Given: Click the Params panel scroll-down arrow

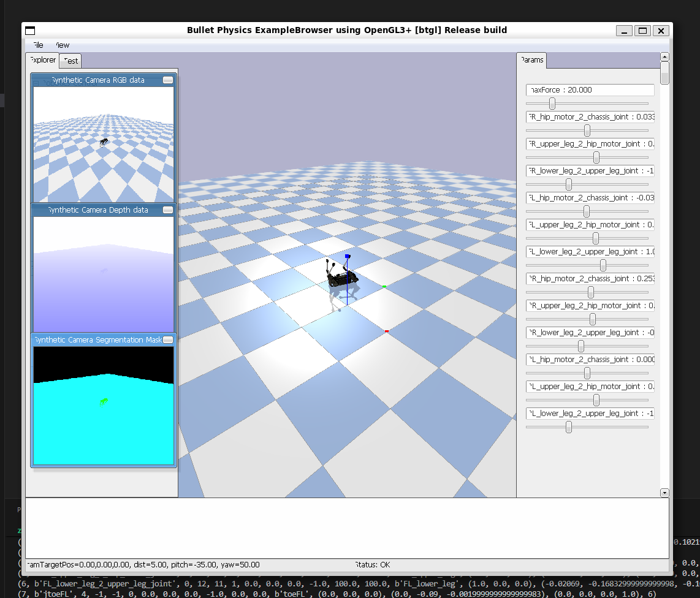Looking at the screenshot, I should 664,493.
